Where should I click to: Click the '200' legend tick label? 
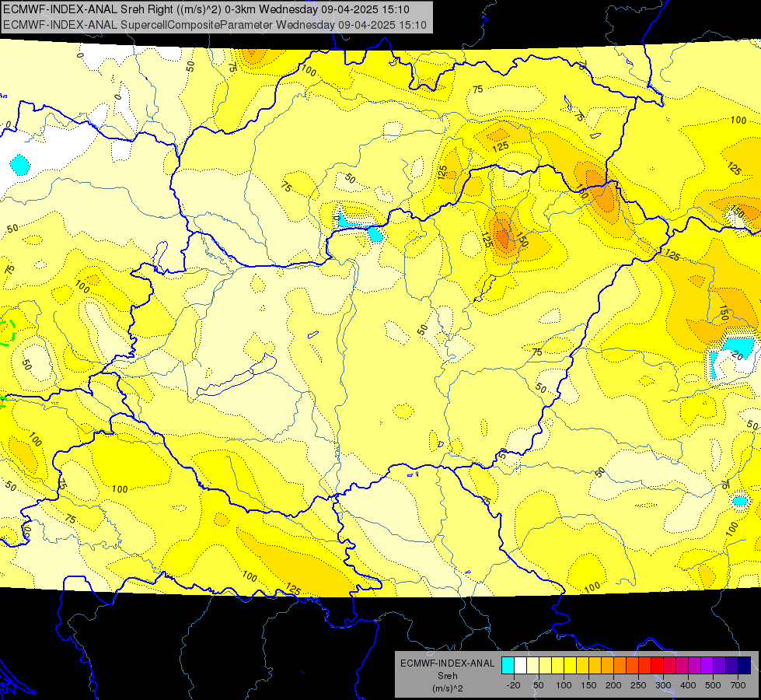coord(613,685)
